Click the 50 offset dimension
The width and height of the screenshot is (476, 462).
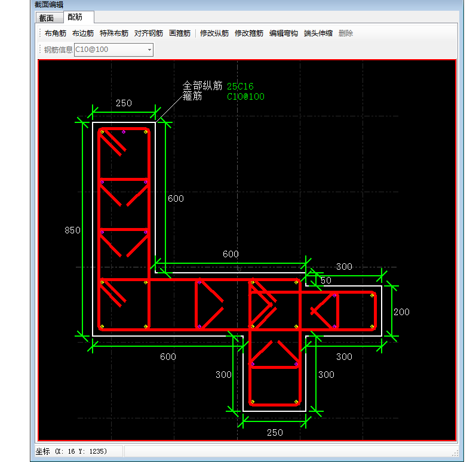[326, 281]
